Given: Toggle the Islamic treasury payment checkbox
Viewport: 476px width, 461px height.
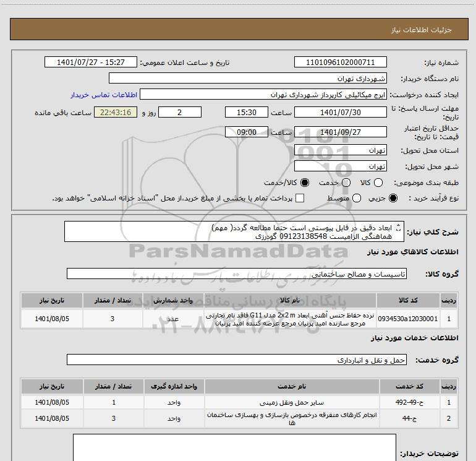Looking at the screenshot, I should click(300, 199).
